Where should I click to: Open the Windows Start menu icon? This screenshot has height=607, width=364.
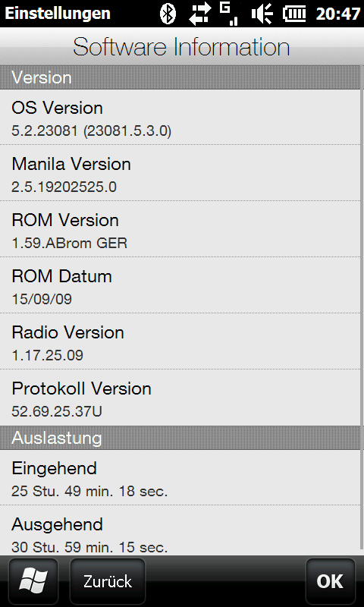pos(33,581)
